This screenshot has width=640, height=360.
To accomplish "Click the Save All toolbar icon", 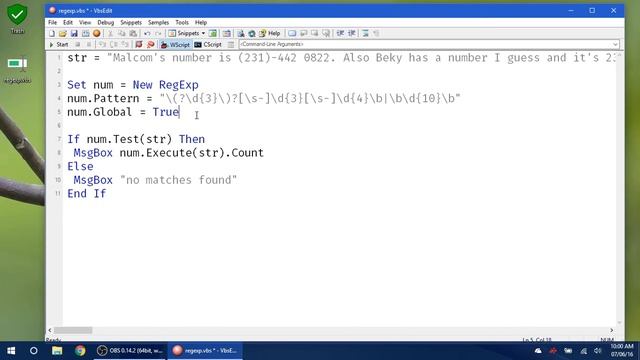I will pyautogui.click(x=85, y=33).
